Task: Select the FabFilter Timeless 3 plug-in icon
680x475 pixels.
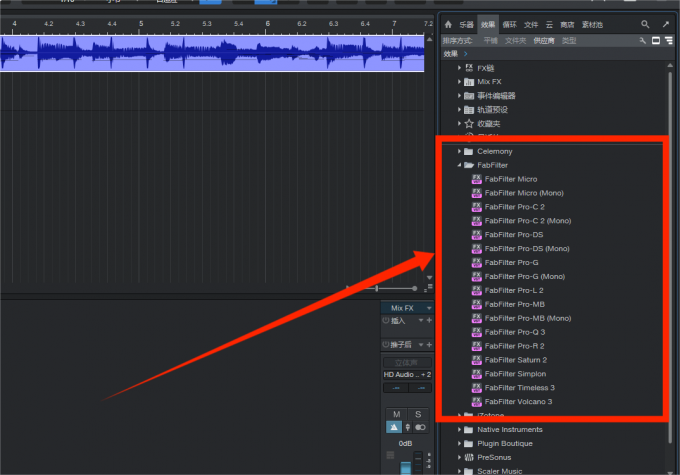Action: pos(477,387)
